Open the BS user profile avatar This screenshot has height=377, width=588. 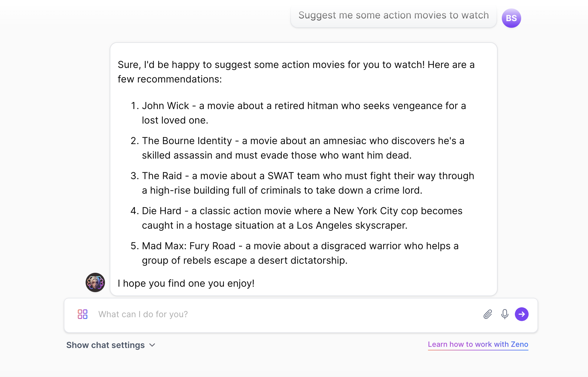pyautogui.click(x=511, y=18)
